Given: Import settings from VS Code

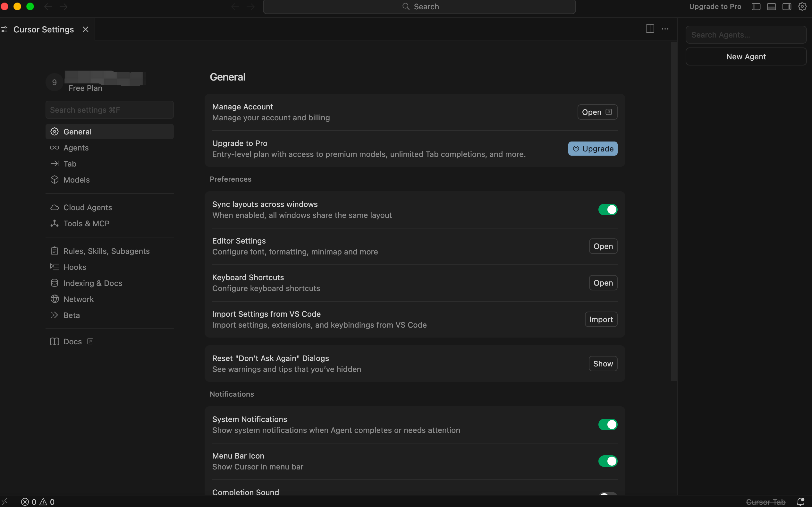Looking at the screenshot, I should click(x=601, y=319).
